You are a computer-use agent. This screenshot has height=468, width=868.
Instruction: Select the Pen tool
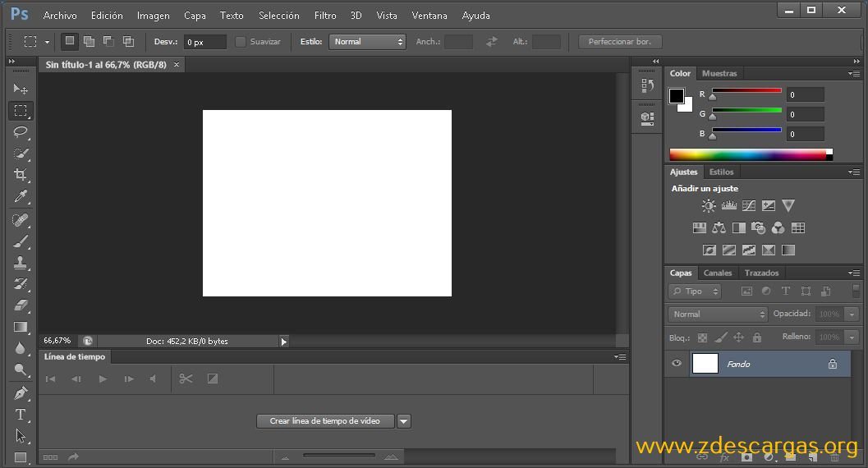(21, 393)
